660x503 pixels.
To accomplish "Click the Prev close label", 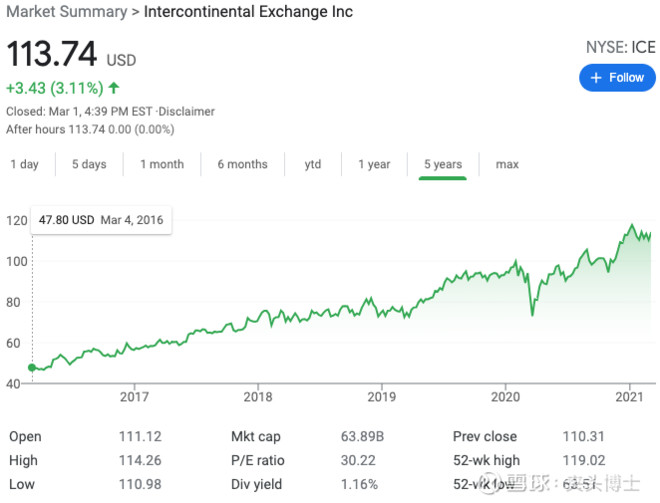I will pyautogui.click(x=485, y=436).
